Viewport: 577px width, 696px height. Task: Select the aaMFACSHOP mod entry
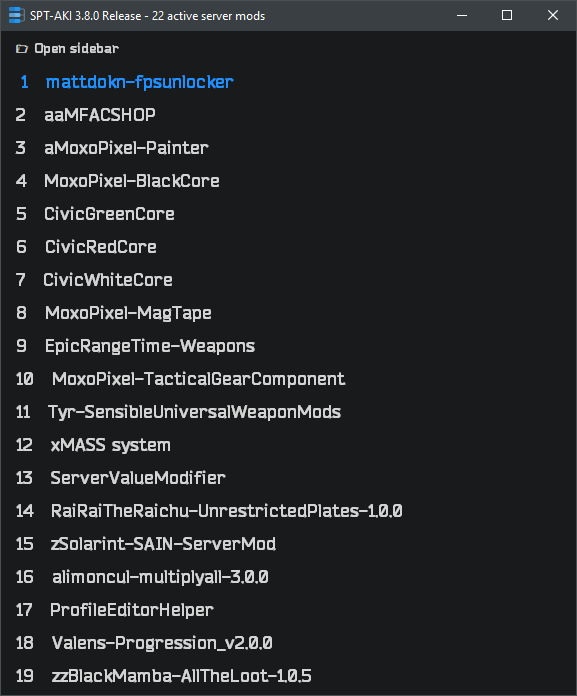pos(100,115)
